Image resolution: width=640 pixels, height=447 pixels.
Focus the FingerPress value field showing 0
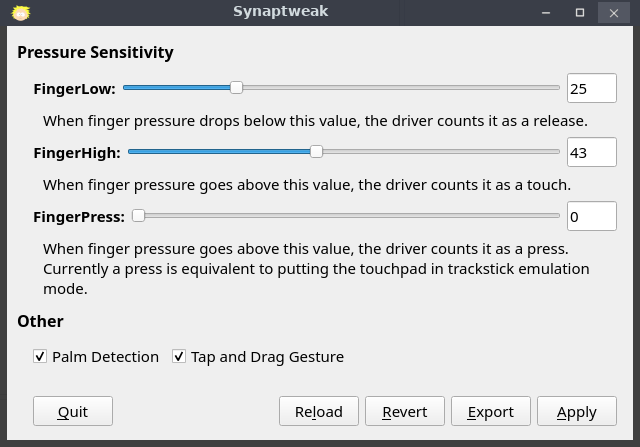point(590,216)
